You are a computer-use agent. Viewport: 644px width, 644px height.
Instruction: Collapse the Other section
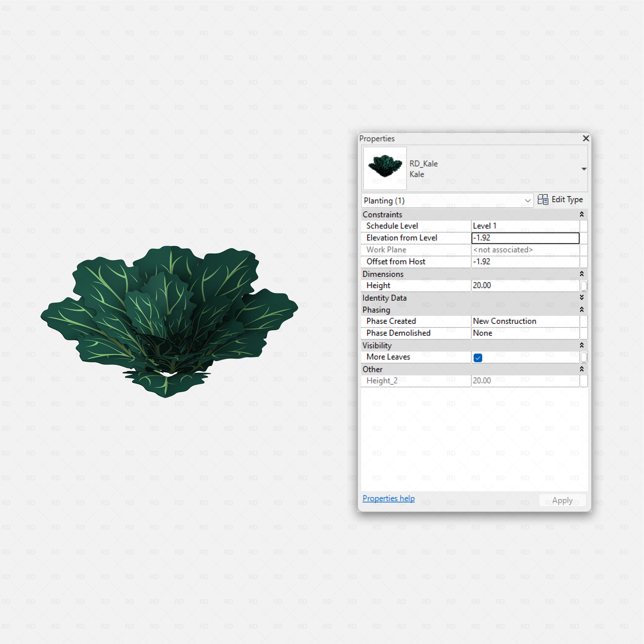(x=582, y=369)
